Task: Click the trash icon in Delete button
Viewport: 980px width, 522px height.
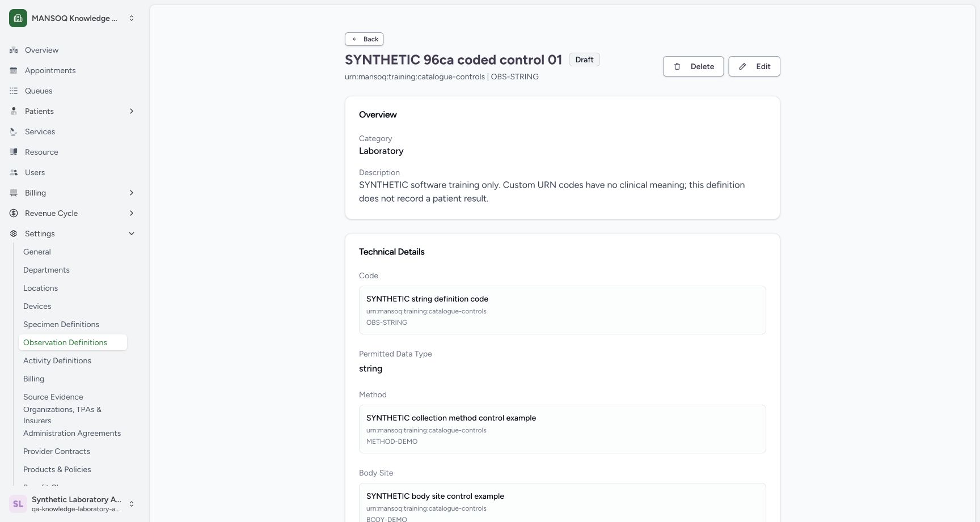Action: pyautogui.click(x=677, y=66)
